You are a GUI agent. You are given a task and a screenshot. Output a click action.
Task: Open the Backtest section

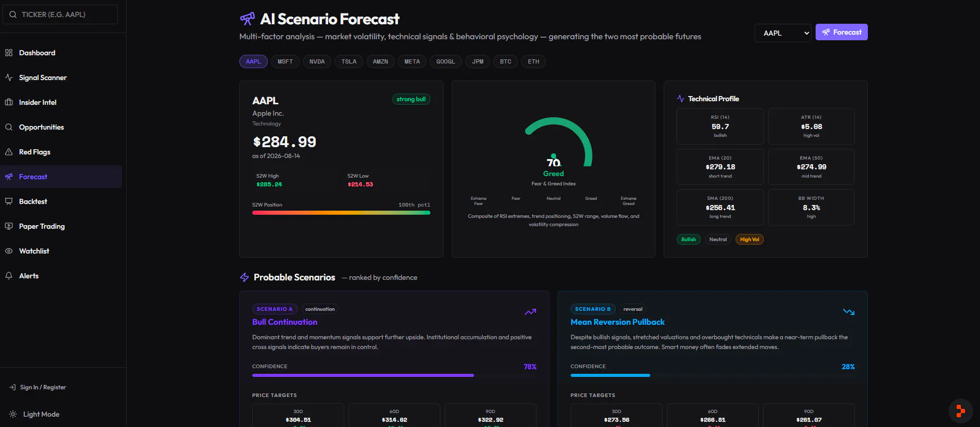point(61,201)
